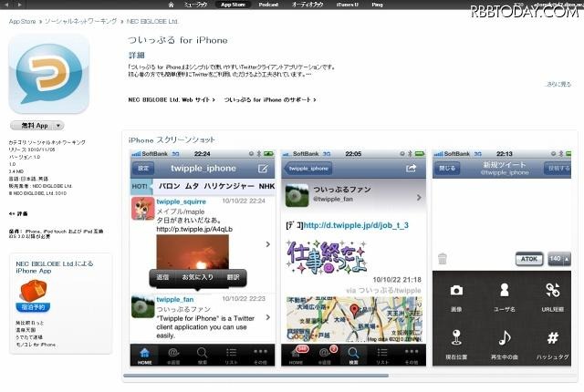The height and width of the screenshot is (392, 584).
Task: Tap 翻訳 in tweet popup menu
Action: 234,277
